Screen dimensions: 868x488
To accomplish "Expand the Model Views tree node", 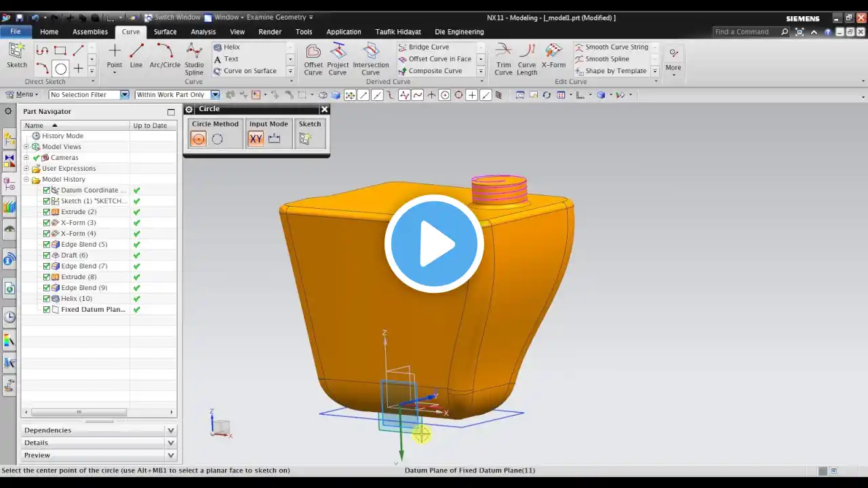I will (26, 146).
